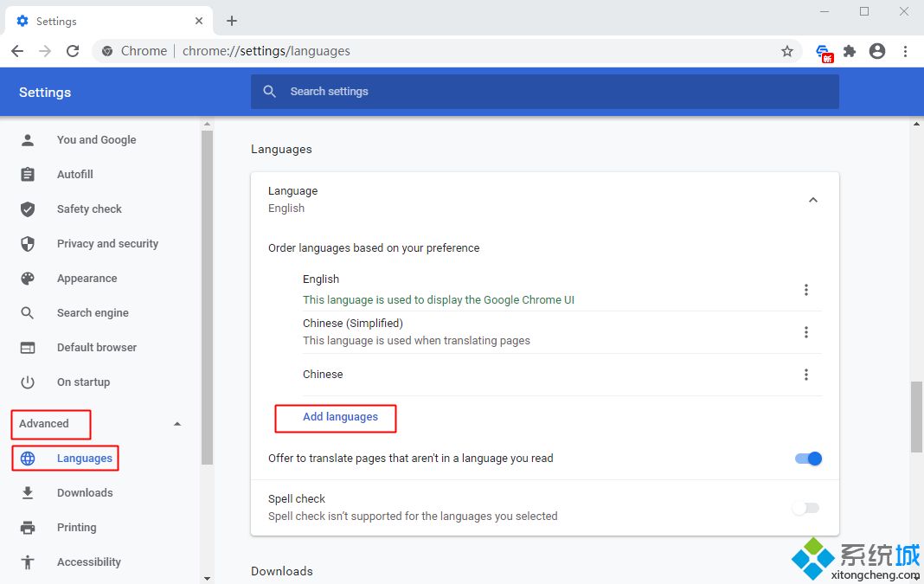Open the Extensions puzzle piece icon

849,51
